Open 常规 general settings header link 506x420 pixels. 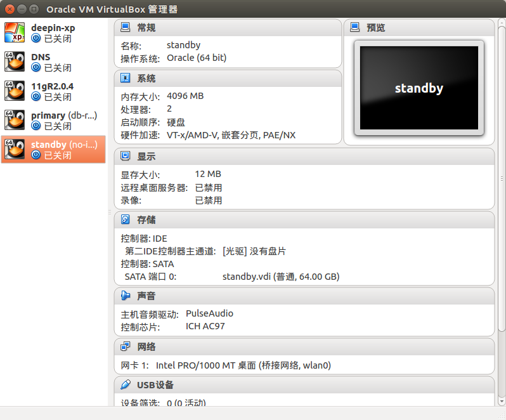146,27
